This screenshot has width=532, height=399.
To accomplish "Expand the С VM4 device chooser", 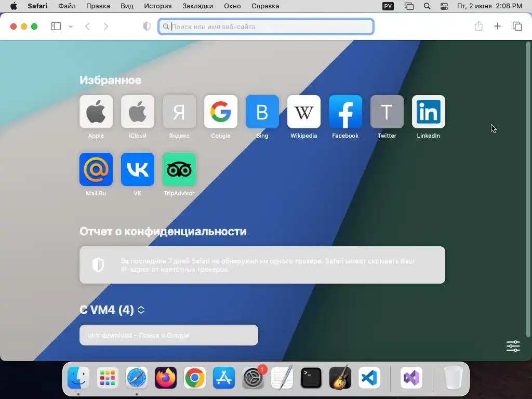I will [141, 310].
